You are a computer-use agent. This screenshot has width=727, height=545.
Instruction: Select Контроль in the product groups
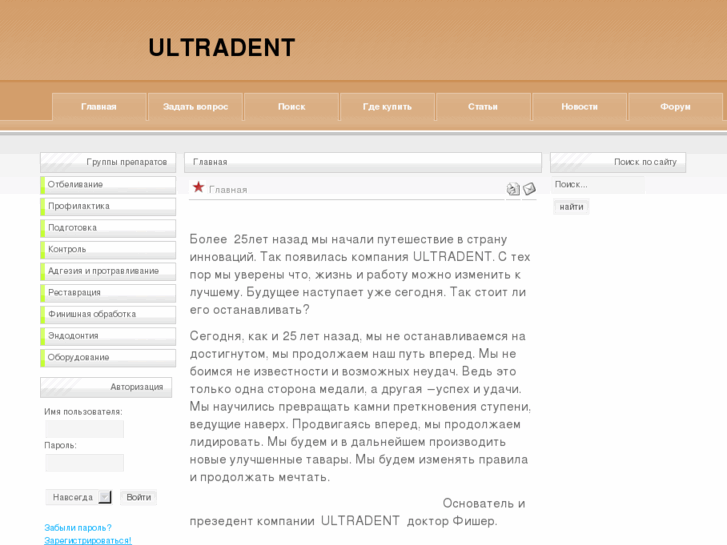[108, 250]
